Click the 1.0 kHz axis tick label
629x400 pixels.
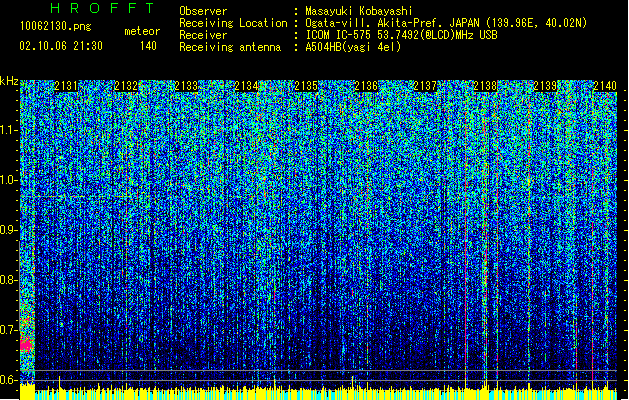tap(9, 180)
